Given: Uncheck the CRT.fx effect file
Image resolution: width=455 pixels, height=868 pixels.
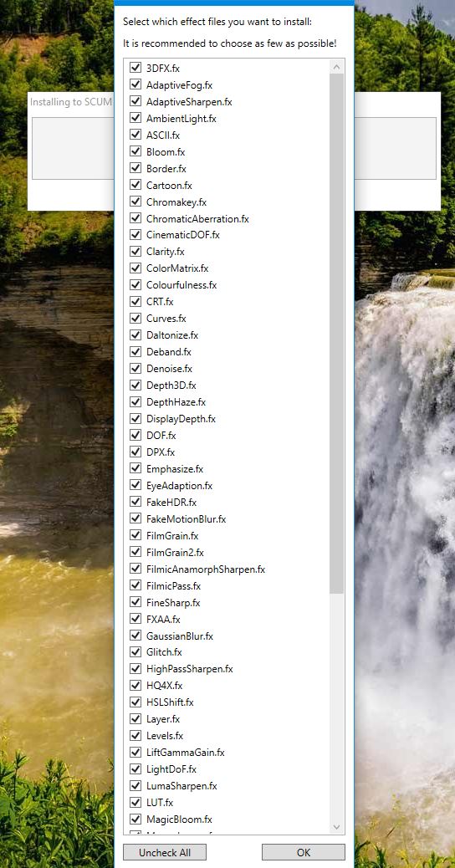Looking at the screenshot, I should click(135, 302).
